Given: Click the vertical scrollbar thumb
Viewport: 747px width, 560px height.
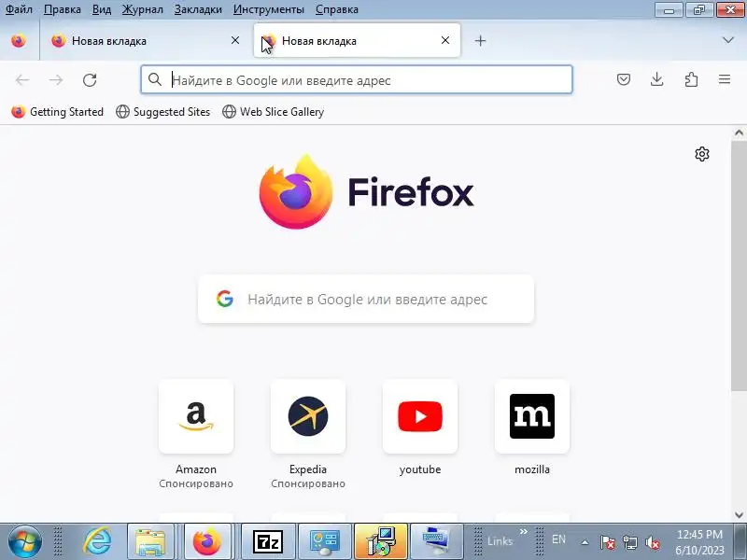Looking at the screenshot, I should (739, 266).
